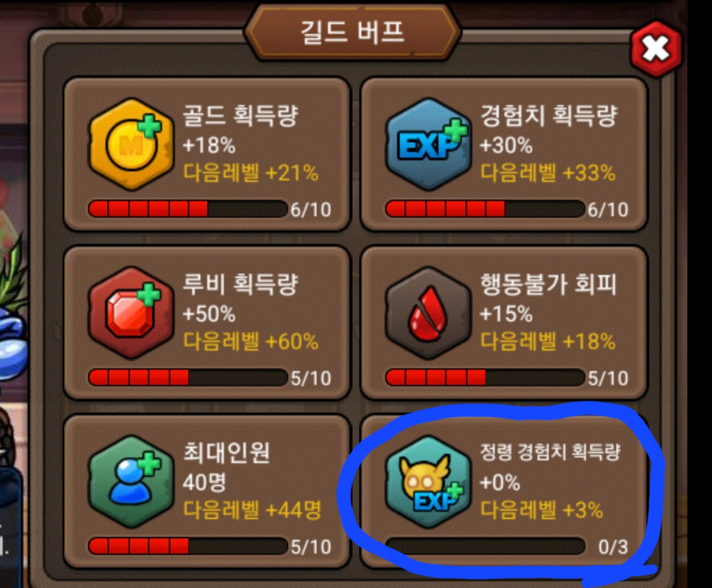Tap the green 최대인원 member icon
This screenshot has height=588, width=712.
point(132,481)
